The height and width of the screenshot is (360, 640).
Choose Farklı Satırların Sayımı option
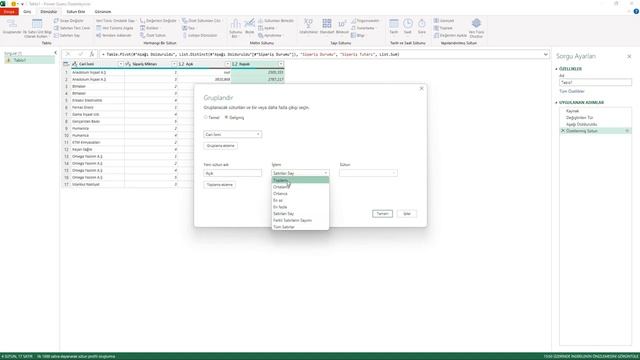click(x=300, y=220)
